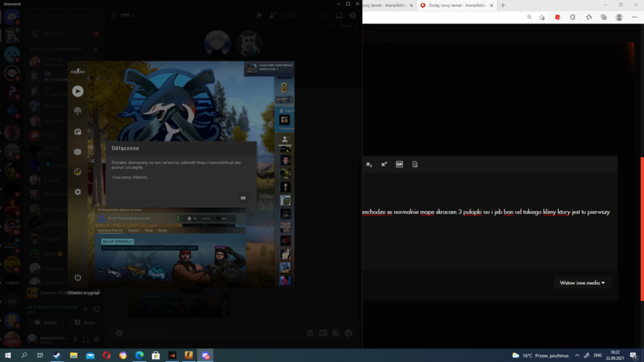Open the browser extensions puzzle icon
The image size is (644, 362).
point(573,17)
